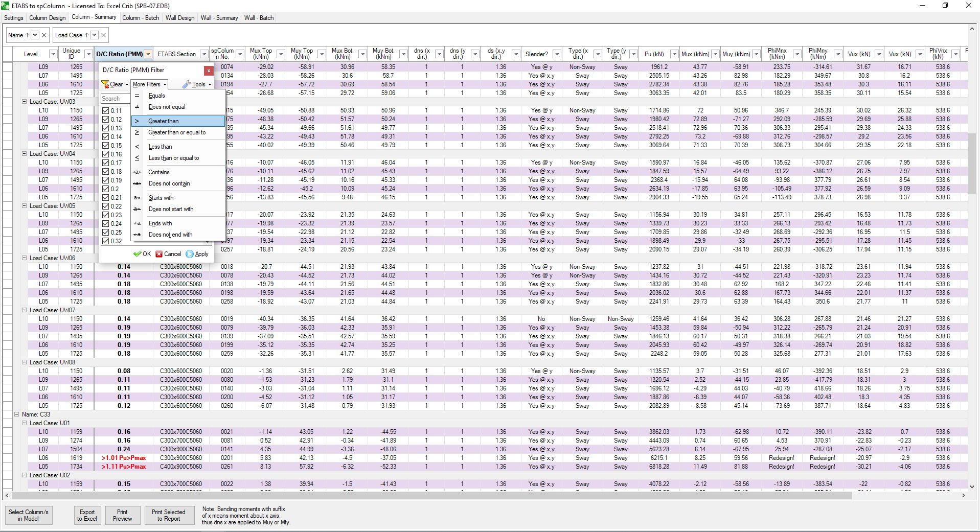Uncheck the 0.18 filter value

click(x=105, y=171)
